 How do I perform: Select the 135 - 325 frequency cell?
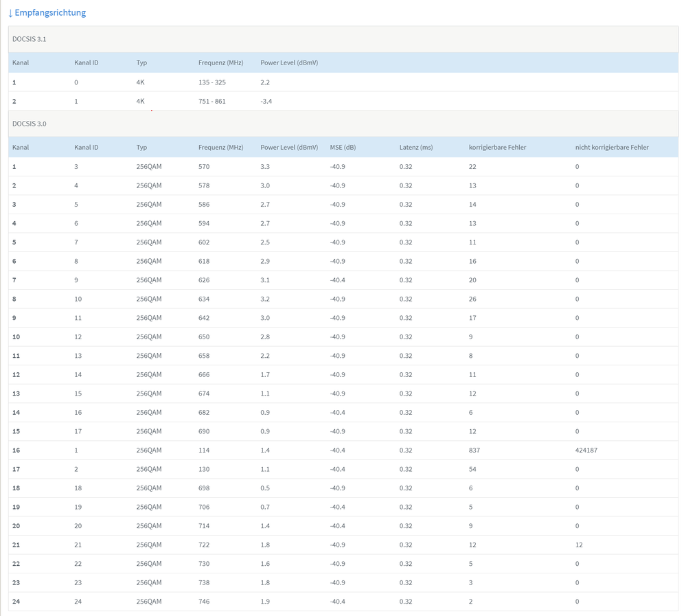click(211, 82)
